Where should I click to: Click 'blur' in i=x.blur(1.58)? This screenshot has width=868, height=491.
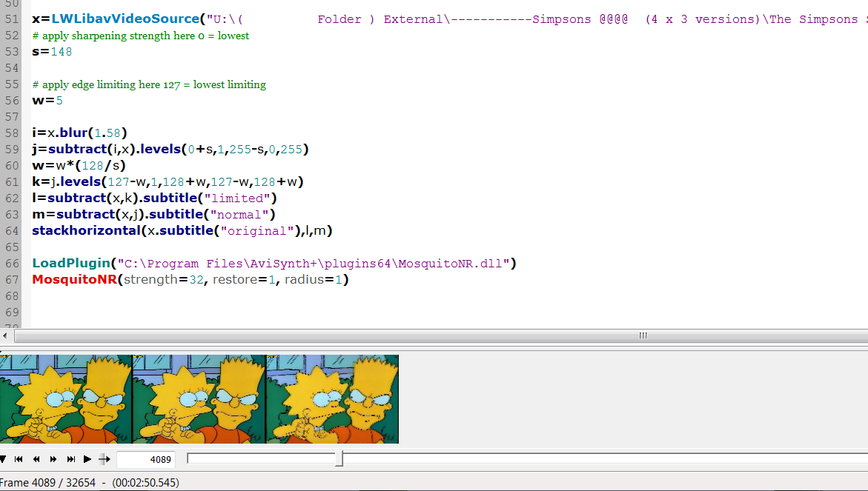pos(73,133)
